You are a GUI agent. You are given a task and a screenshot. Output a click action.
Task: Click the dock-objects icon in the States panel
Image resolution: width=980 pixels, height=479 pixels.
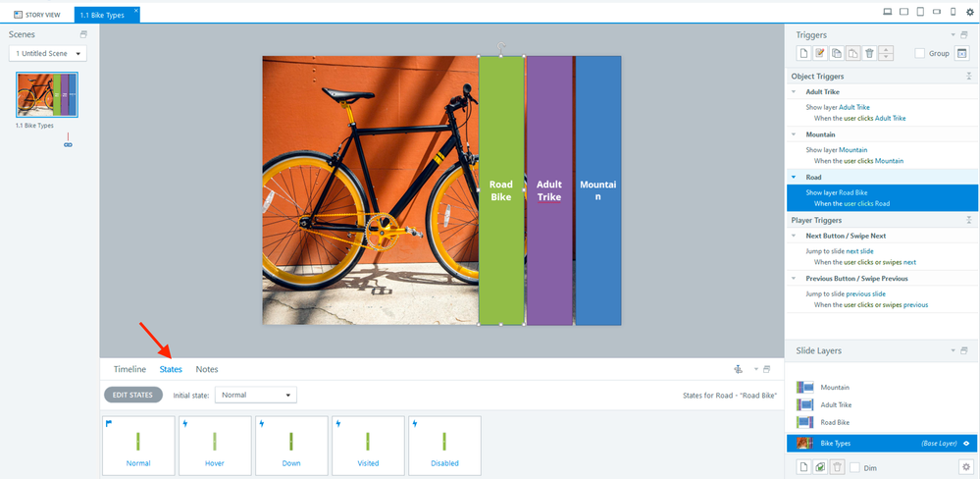[738, 369]
